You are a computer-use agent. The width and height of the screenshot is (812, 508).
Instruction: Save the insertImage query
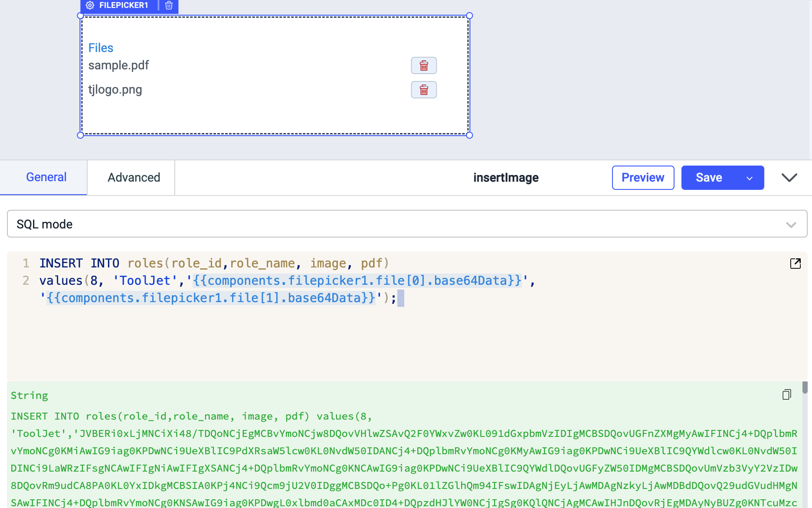pyautogui.click(x=709, y=178)
